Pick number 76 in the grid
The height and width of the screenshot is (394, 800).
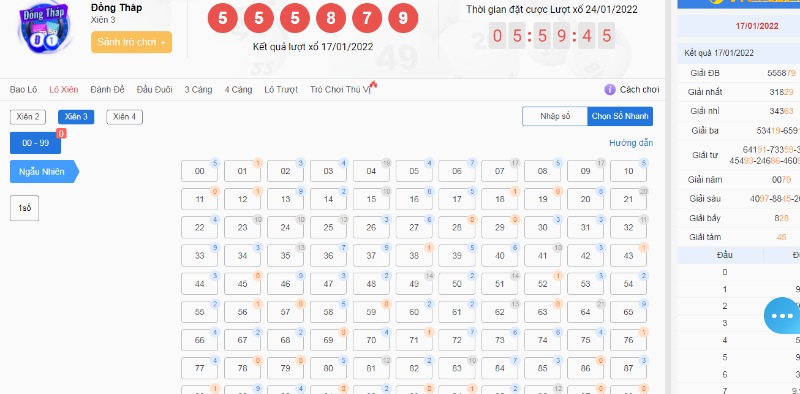[629, 340]
